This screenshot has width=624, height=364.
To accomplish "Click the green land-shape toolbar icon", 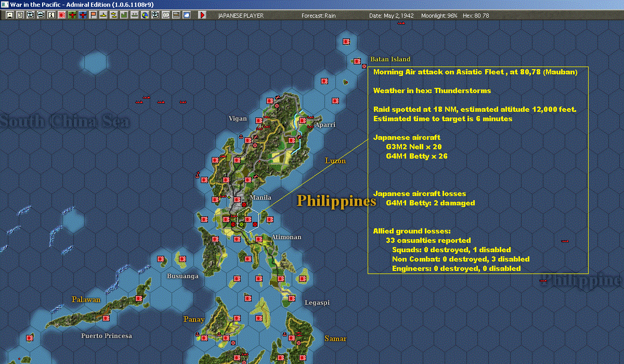I will (124, 15).
